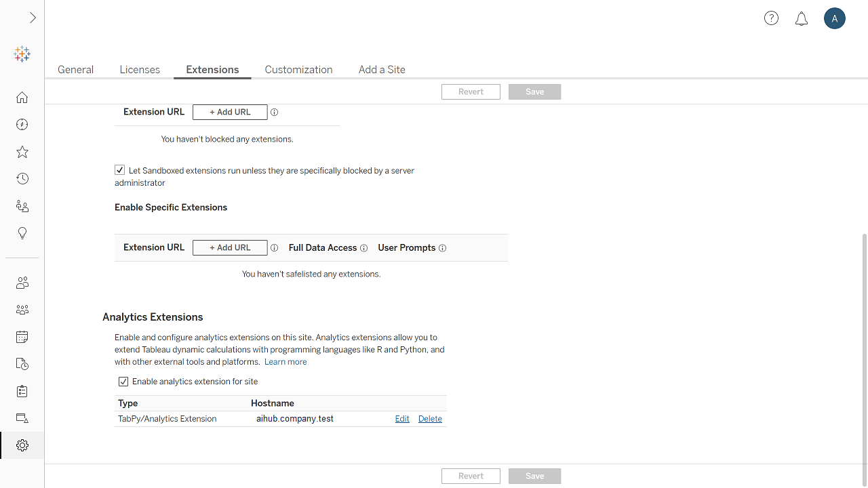Open Favorites star icon in sidebar

pyautogui.click(x=22, y=152)
